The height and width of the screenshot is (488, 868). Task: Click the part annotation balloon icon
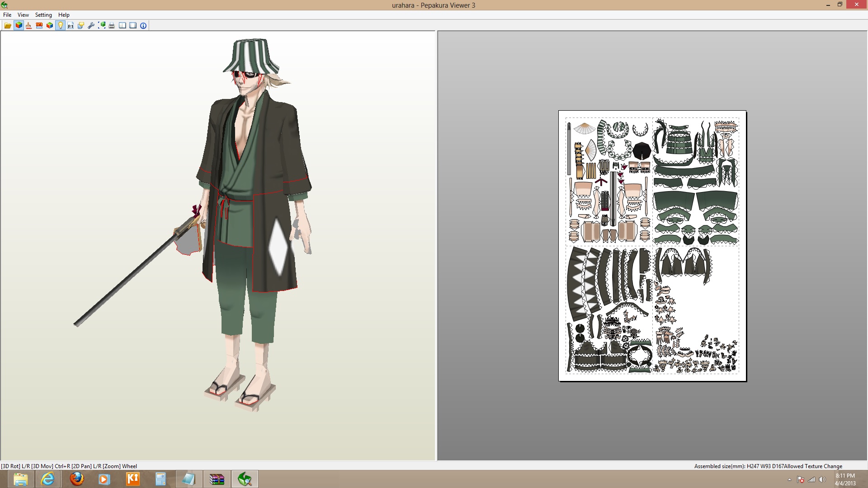tap(80, 25)
